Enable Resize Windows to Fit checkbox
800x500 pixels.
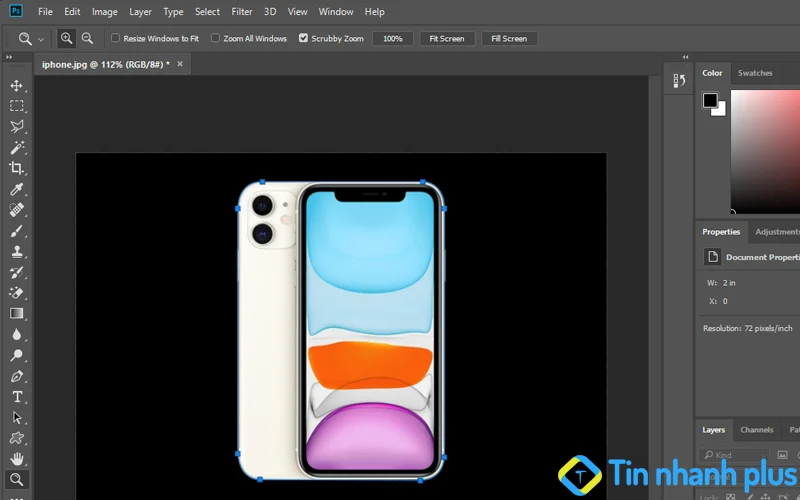[x=115, y=38]
